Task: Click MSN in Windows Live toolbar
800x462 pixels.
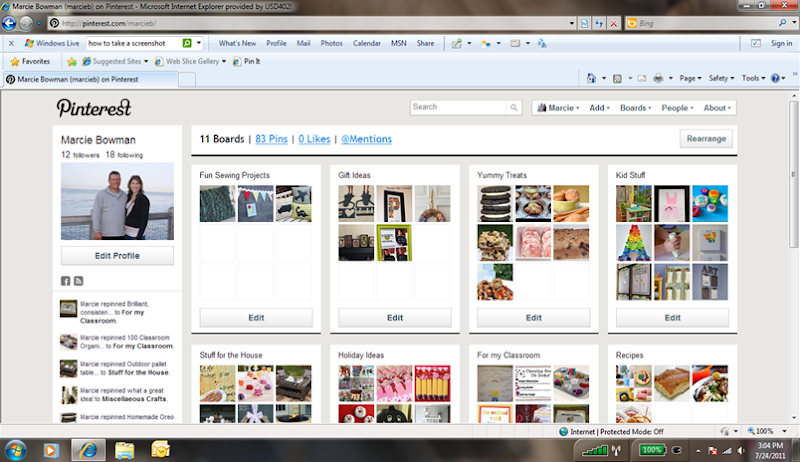Action: [x=399, y=43]
